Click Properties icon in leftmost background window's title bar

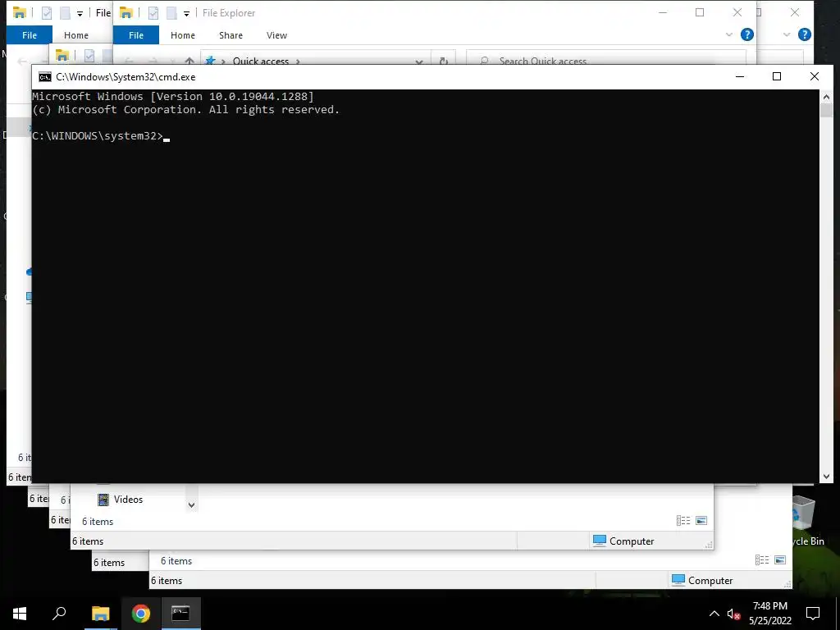point(47,13)
